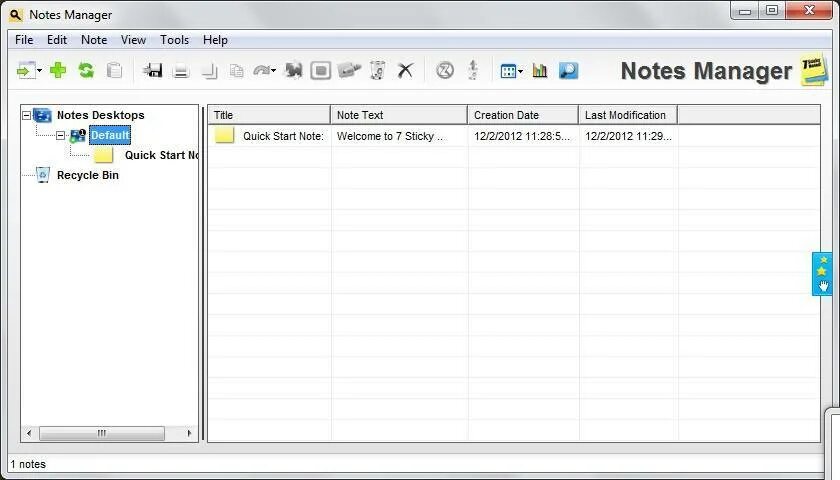The image size is (840, 480).
Task: Click the grayed blank page icon
Action: (x=209, y=70)
